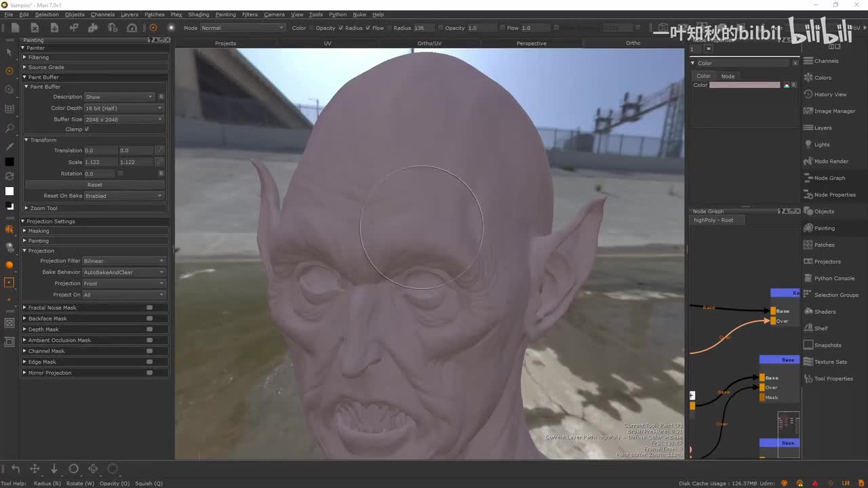Click the undo arrow in bottom toolbar

(x=15, y=469)
